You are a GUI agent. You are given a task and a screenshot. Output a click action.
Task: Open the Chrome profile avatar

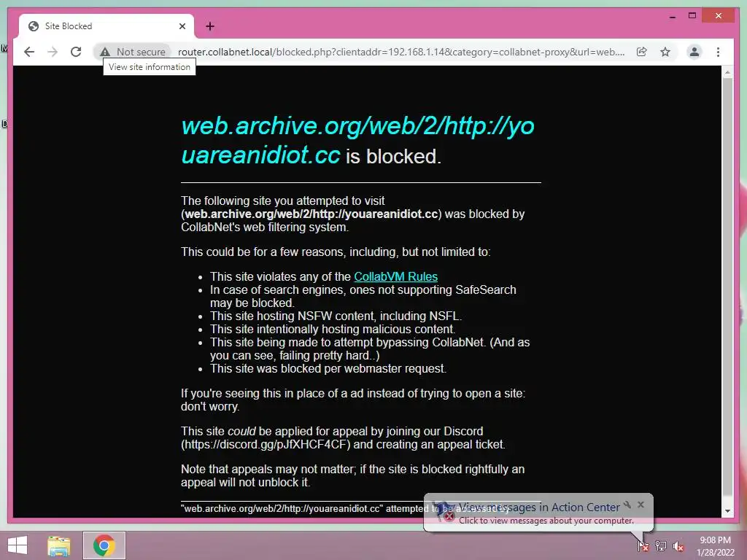pos(694,52)
